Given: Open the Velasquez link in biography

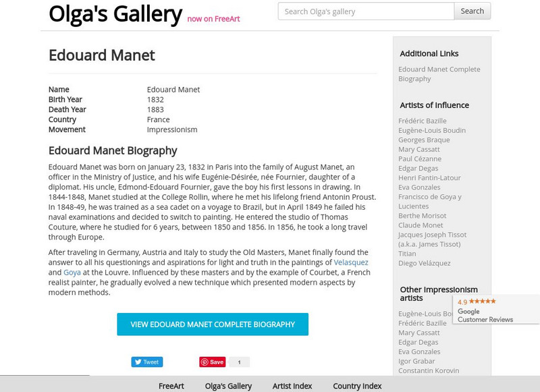Looking at the screenshot, I should click(x=351, y=262).
